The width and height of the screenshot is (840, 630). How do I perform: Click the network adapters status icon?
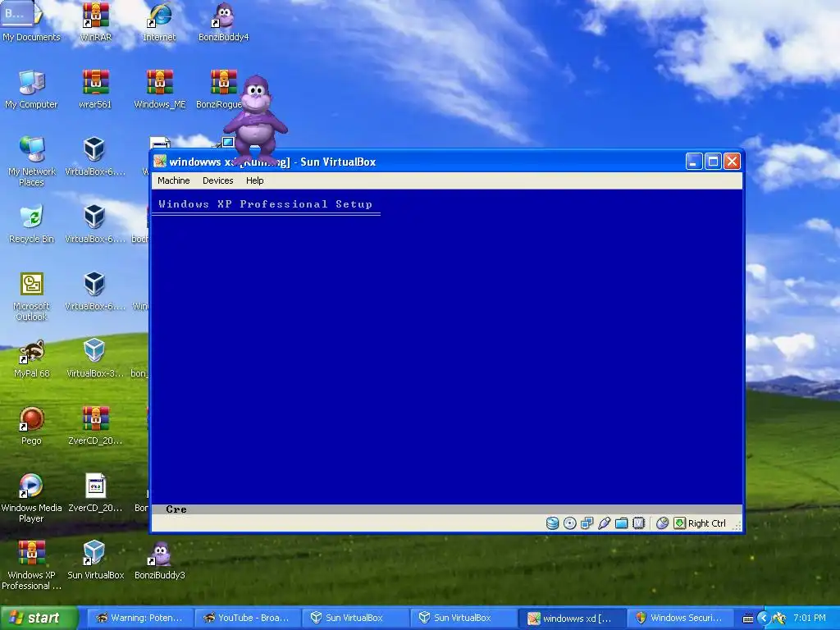(587, 523)
